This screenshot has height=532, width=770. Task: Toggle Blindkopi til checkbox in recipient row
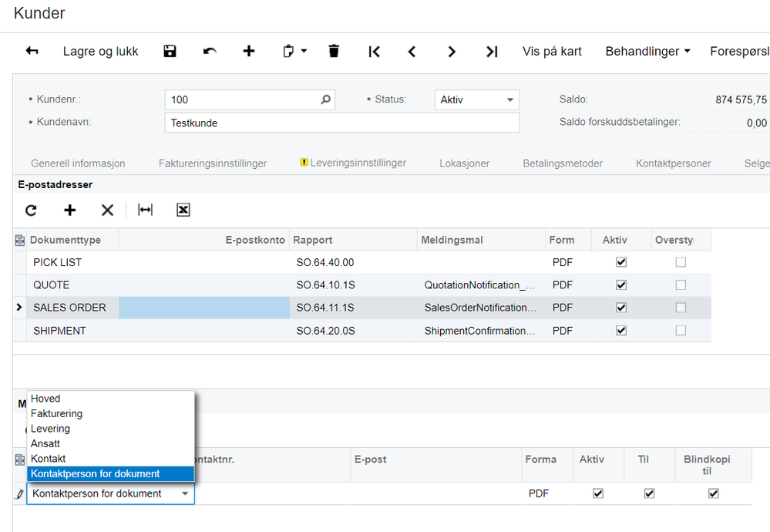point(714,493)
